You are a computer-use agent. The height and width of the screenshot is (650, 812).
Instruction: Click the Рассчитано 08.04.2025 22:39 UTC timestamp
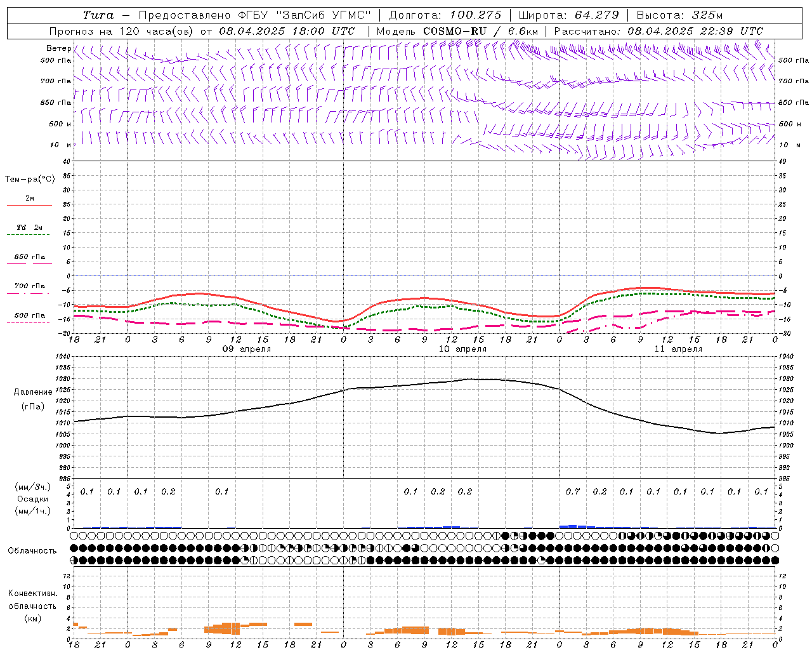[x=658, y=31]
